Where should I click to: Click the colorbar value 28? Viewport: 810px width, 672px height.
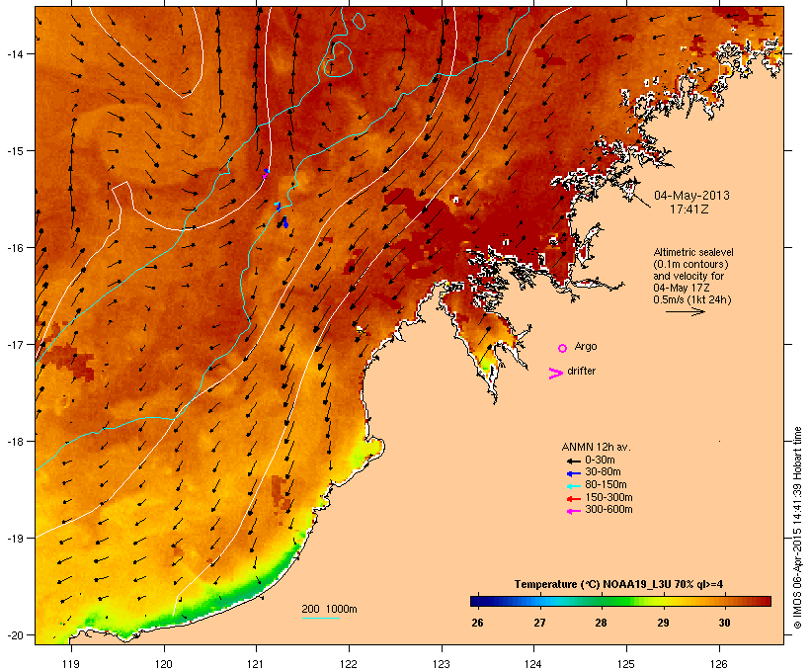coord(601,623)
